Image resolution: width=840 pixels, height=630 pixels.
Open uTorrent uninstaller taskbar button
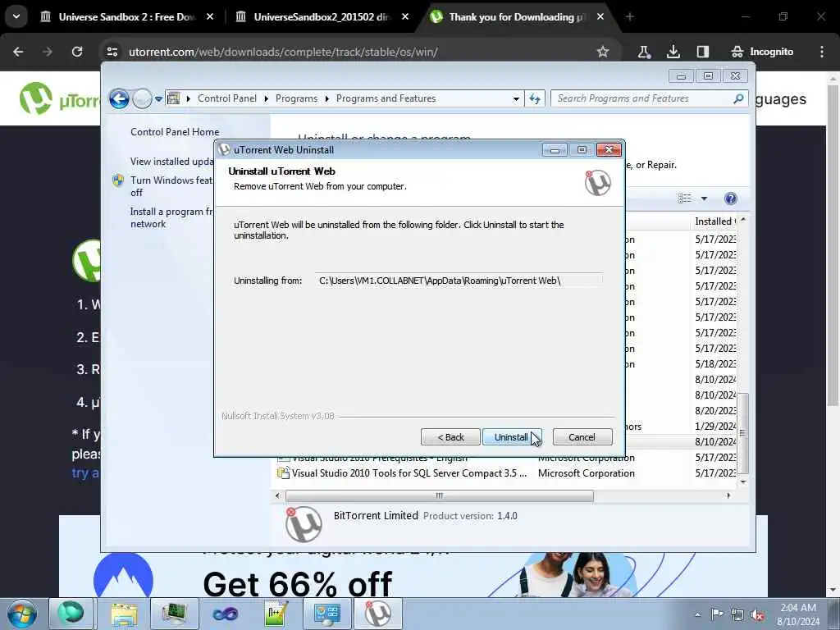(x=378, y=614)
